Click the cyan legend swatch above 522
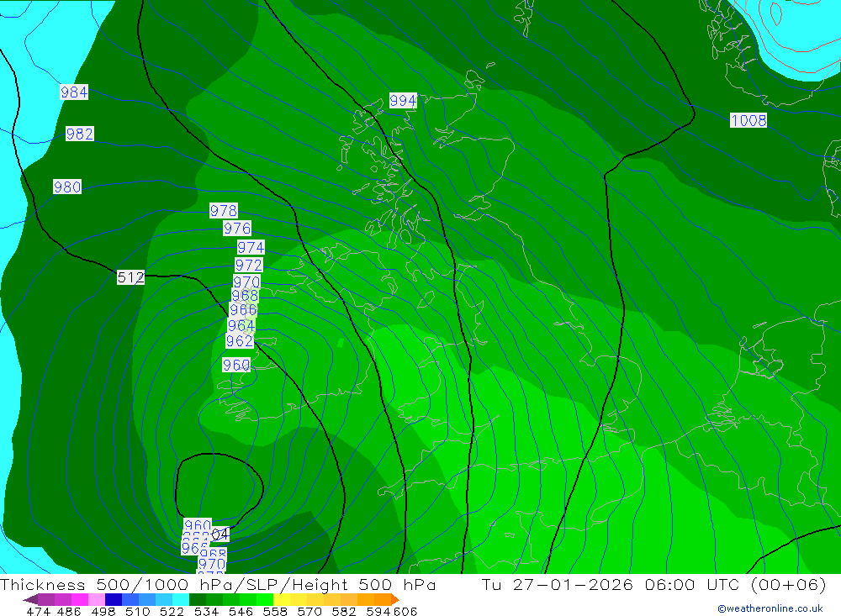Viewport: 841px width, 616px height. click(181, 599)
